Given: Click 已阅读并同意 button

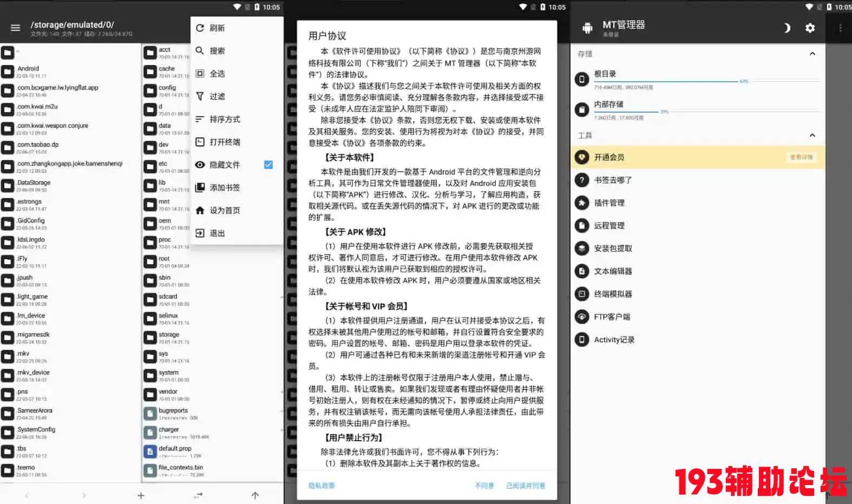Looking at the screenshot, I should click(526, 486).
